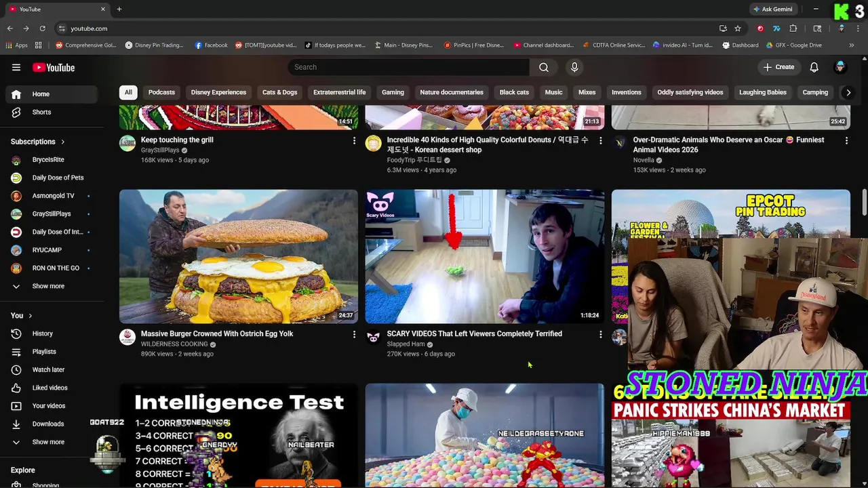Select the Gaming filter chip
868x488 pixels.
(x=393, y=92)
